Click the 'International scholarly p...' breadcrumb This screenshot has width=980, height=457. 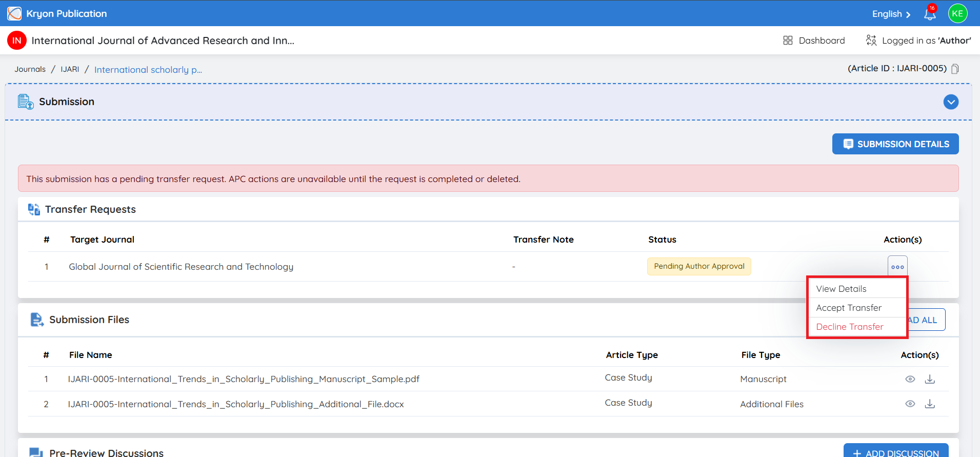point(148,70)
